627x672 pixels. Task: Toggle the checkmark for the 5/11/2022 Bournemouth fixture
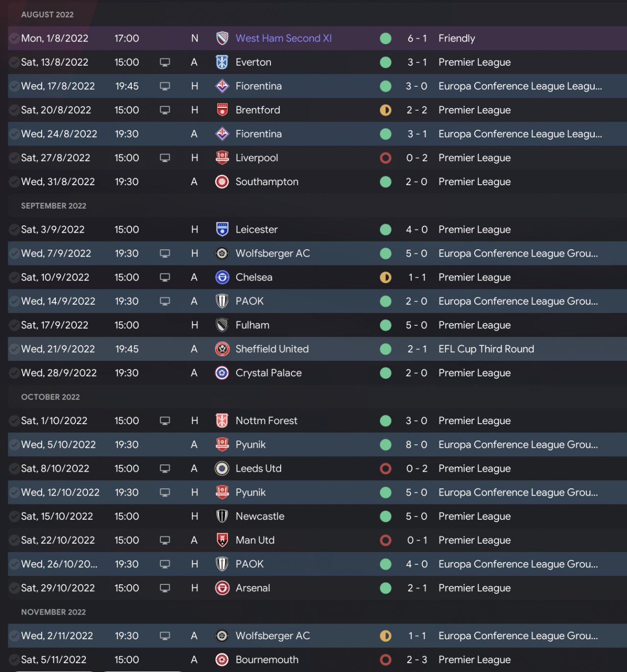[x=14, y=660]
